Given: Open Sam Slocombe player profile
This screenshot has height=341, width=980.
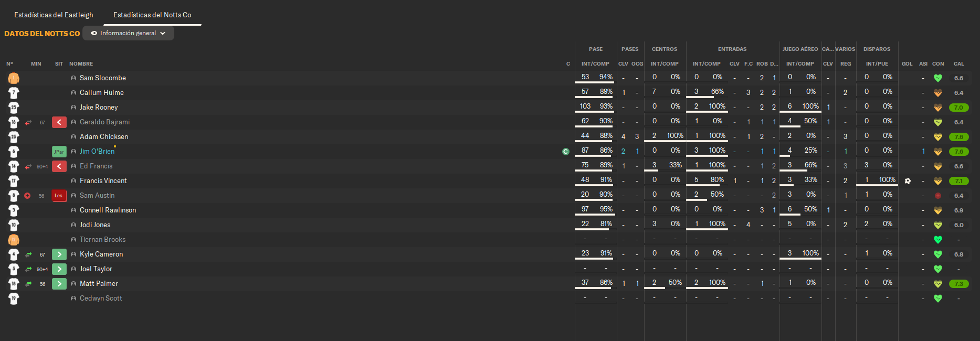Looking at the screenshot, I should [x=103, y=78].
